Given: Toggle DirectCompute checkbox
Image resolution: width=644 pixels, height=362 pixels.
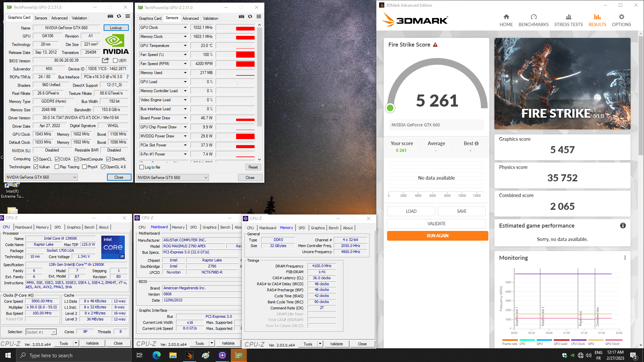Looking at the screenshot, I should [76, 159].
